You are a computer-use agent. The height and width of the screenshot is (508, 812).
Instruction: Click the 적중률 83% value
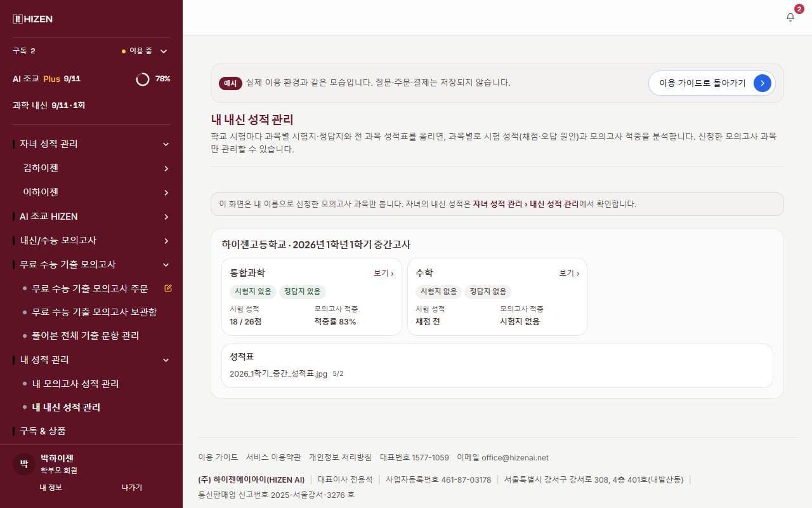(x=335, y=321)
